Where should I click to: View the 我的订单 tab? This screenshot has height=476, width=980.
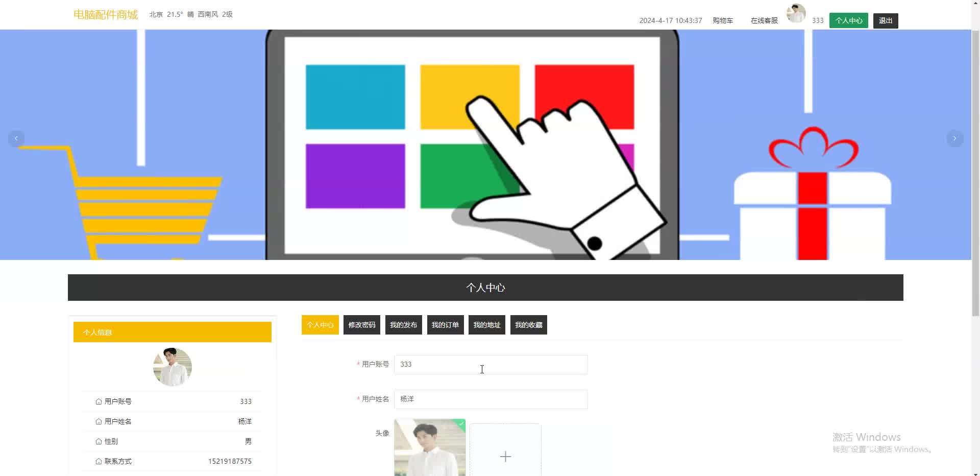tap(445, 325)
